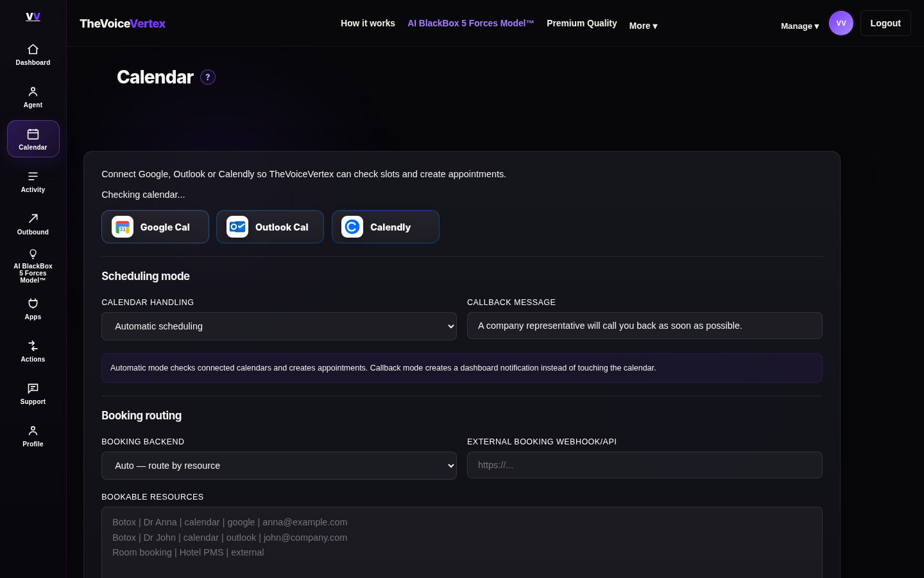The width and height of the screenshot is (924, 578).
Task: Expand the Manage menu
Action: pos(800,26)
